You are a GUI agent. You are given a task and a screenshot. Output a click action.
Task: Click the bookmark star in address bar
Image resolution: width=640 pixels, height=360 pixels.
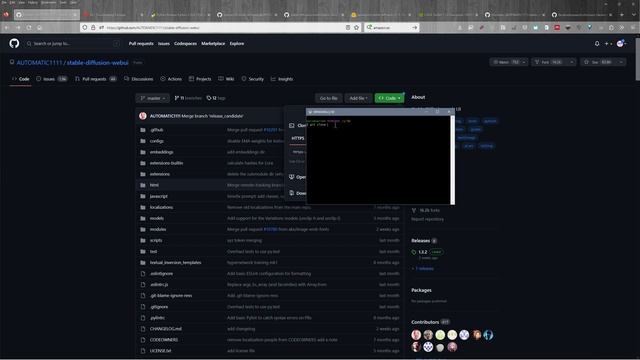pos(356,27)
